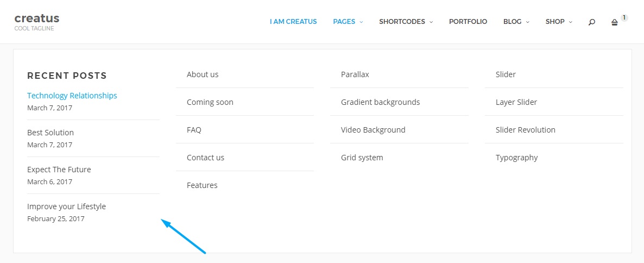
Task: Open Improve your Lifestyle post
Action: point(66,206)
